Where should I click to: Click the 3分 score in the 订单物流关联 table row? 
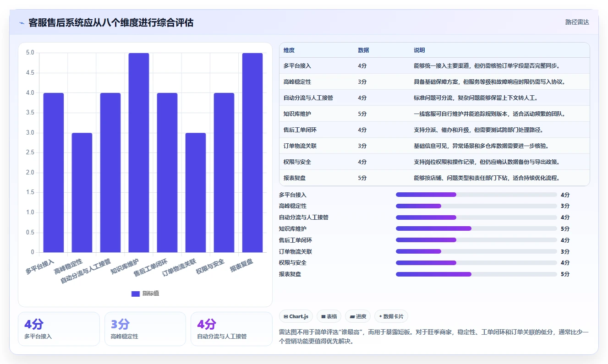pos(362,146)
